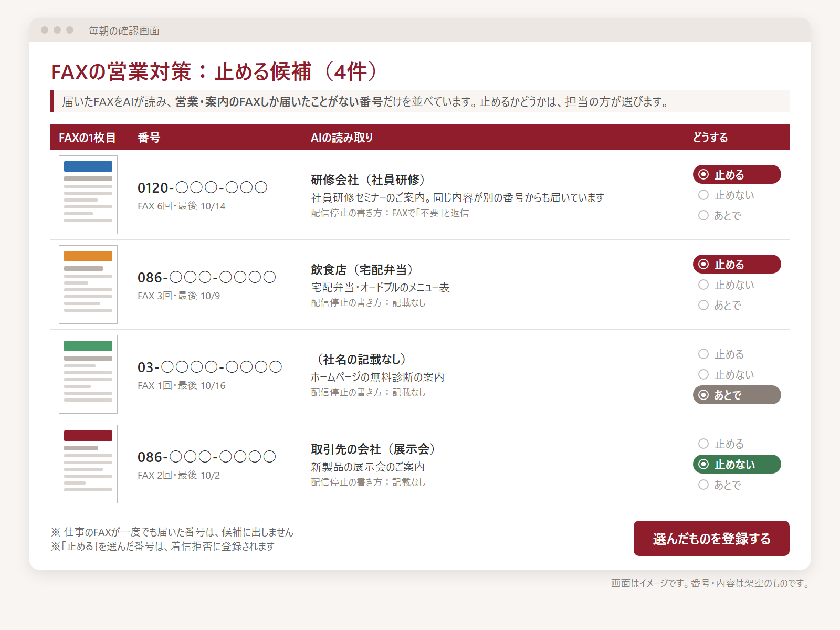Click 新製品の展示会のご案内 text
This screenshot has width=840, height=630.
367,467
